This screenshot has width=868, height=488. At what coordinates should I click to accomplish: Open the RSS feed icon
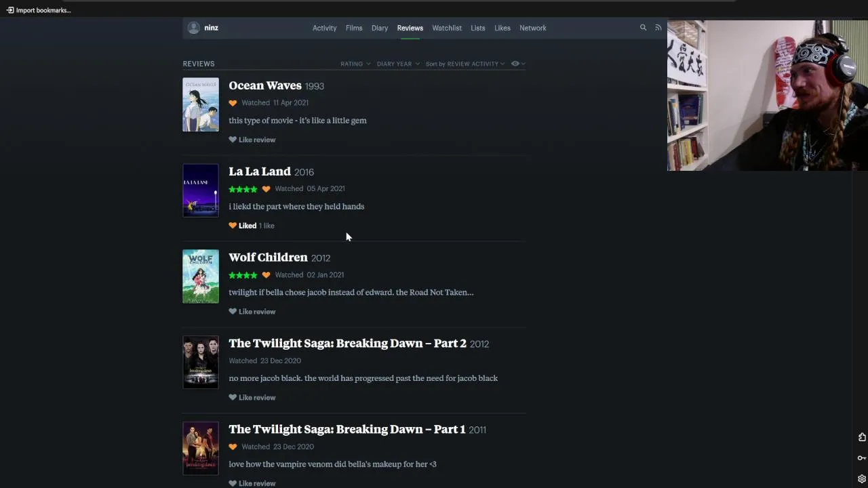click(658, 28)
